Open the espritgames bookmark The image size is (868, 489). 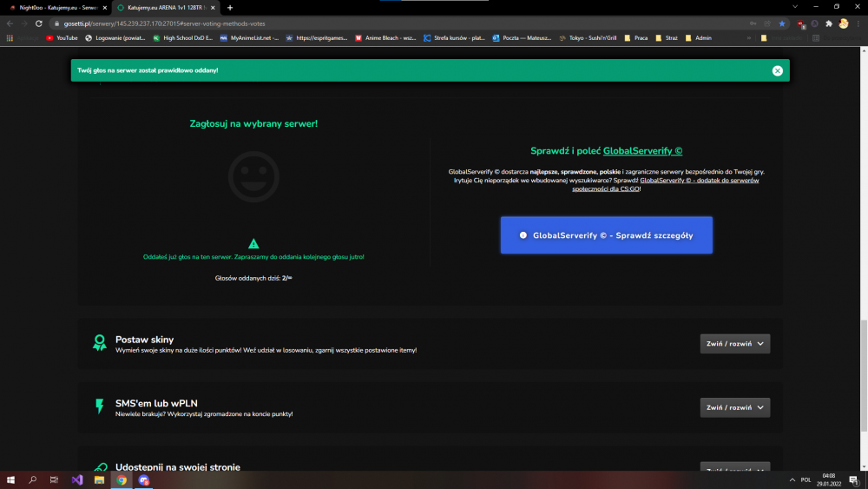click(316, 38)
